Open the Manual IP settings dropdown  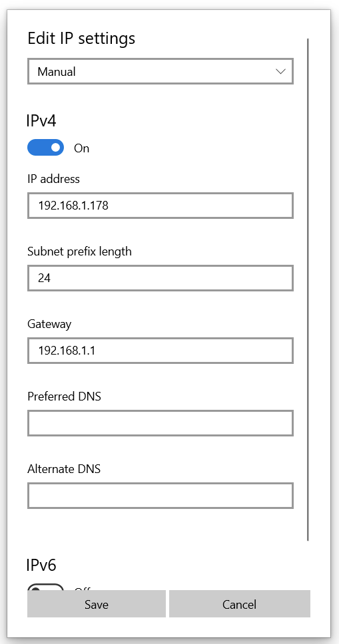(161, 71)
